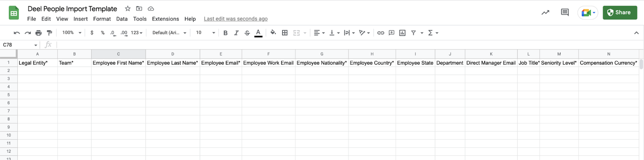644x160 pixels.
Task: Open the Last edit was seconds ago link
Action: 235,19
